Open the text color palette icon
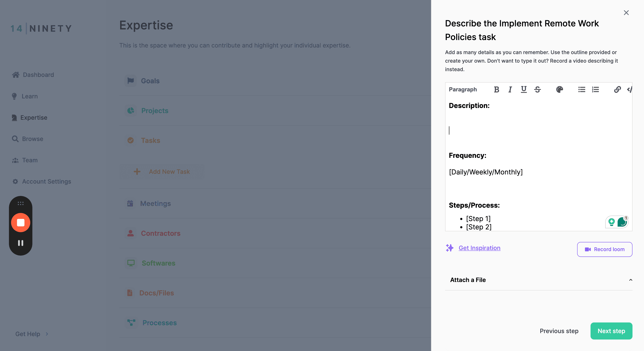The height and width of the screenshot is (351, 644). click(x=559, y=89)
